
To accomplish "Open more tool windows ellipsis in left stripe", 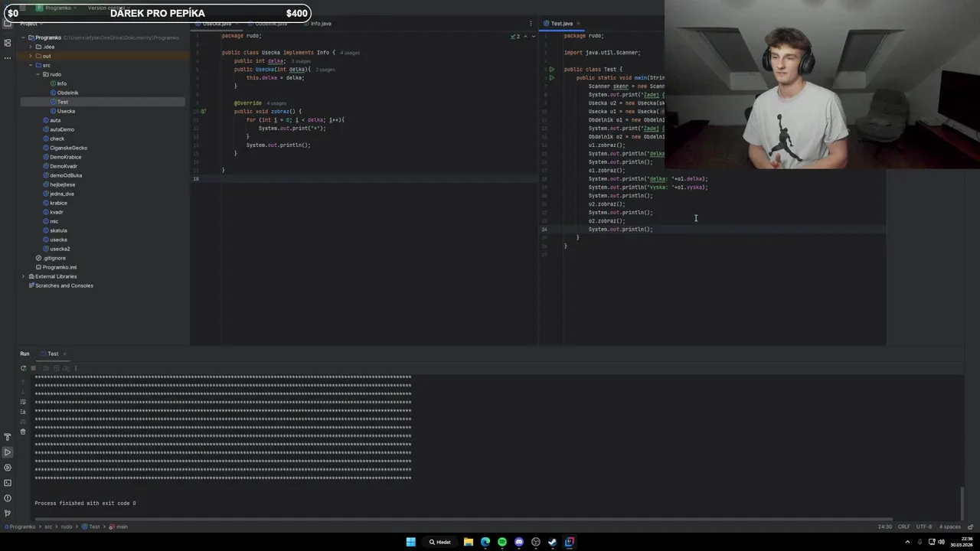I will pos(8,57).
